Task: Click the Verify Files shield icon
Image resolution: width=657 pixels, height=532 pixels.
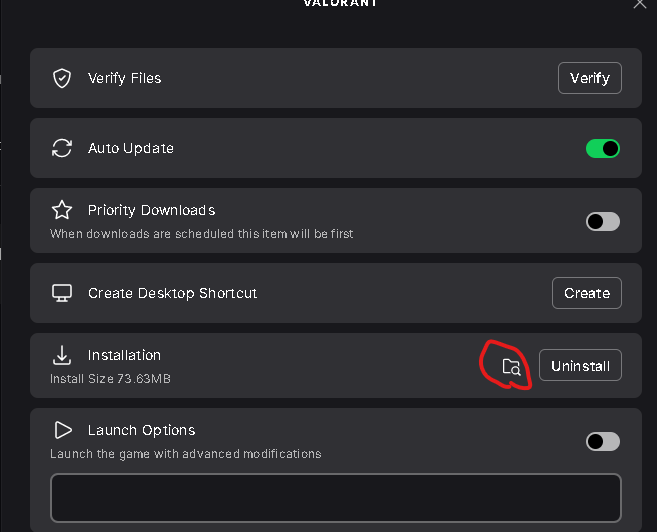Action: [62, 78]
